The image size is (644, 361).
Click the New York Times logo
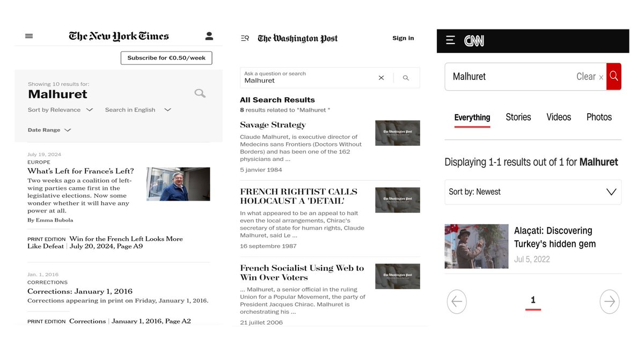click(119, 36)
